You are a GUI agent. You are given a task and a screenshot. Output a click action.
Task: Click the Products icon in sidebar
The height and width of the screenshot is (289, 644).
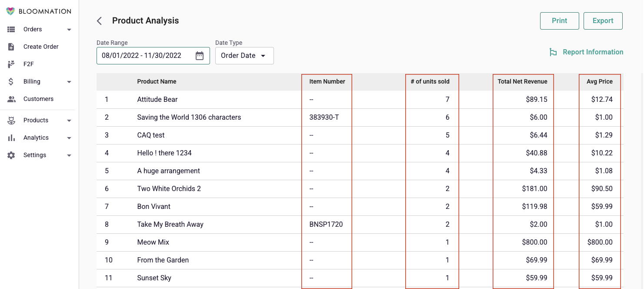(11, 120)
